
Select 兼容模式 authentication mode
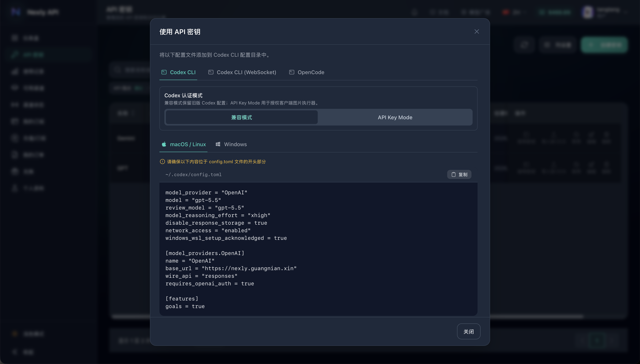tap(242, 117)
